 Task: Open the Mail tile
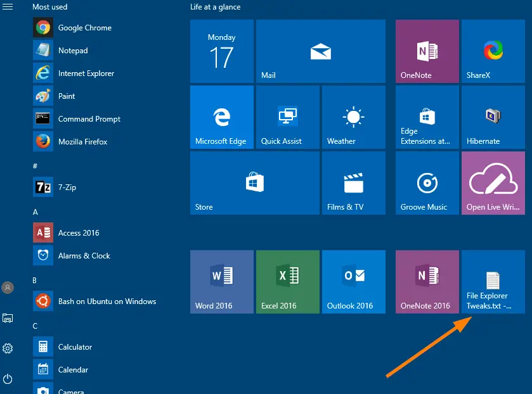(x=321, y=51)
